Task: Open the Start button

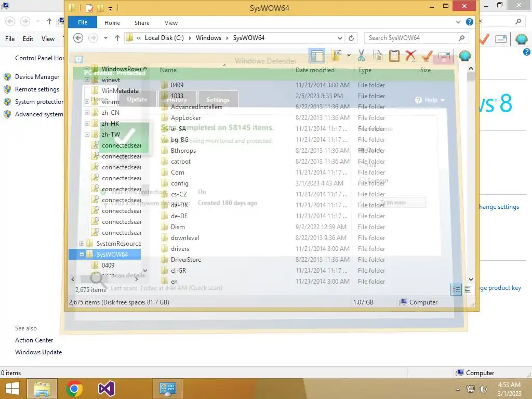Action: click(12, 389)
